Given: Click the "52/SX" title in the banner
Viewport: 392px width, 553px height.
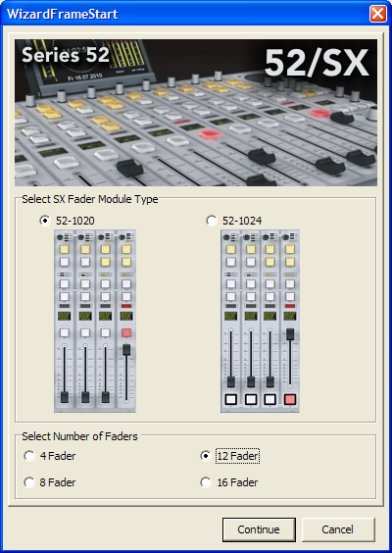Looking at the screenshot, I should pos(317,63).
